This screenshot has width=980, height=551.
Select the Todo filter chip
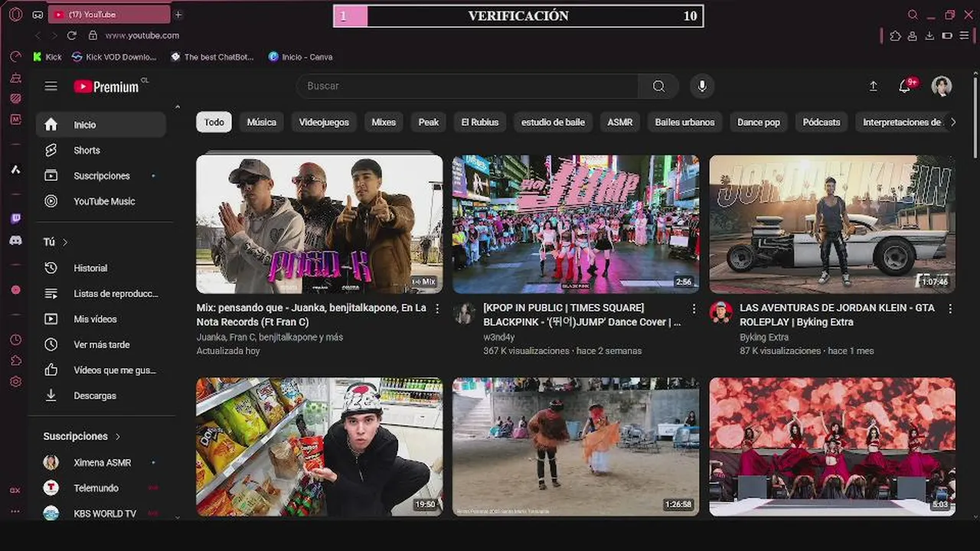(x=214, y=122)
